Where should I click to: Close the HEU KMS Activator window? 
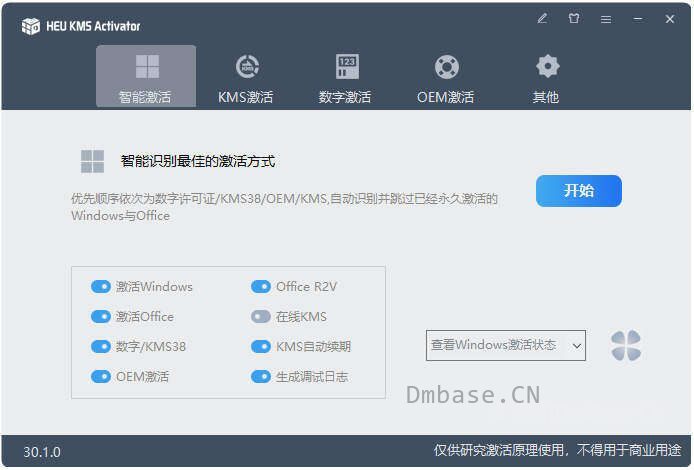pos(670,19)
